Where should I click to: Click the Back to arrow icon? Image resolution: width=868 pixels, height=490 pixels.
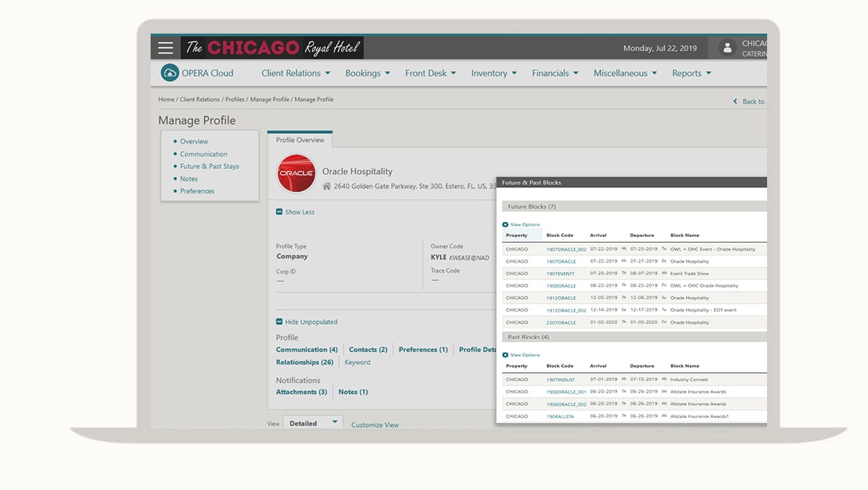tap(735, 102)
